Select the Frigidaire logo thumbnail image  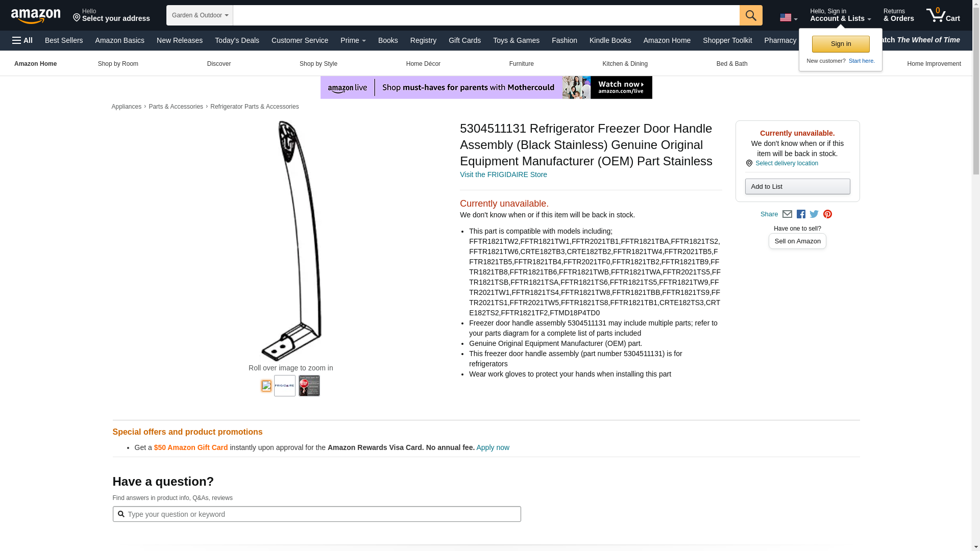click(x=285, y=386)
